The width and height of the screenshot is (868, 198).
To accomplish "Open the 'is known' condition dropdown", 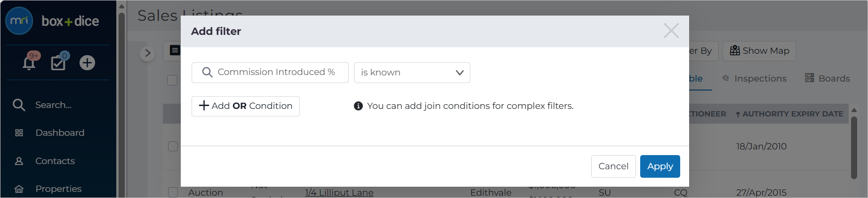I will click(x=412, y=73).
